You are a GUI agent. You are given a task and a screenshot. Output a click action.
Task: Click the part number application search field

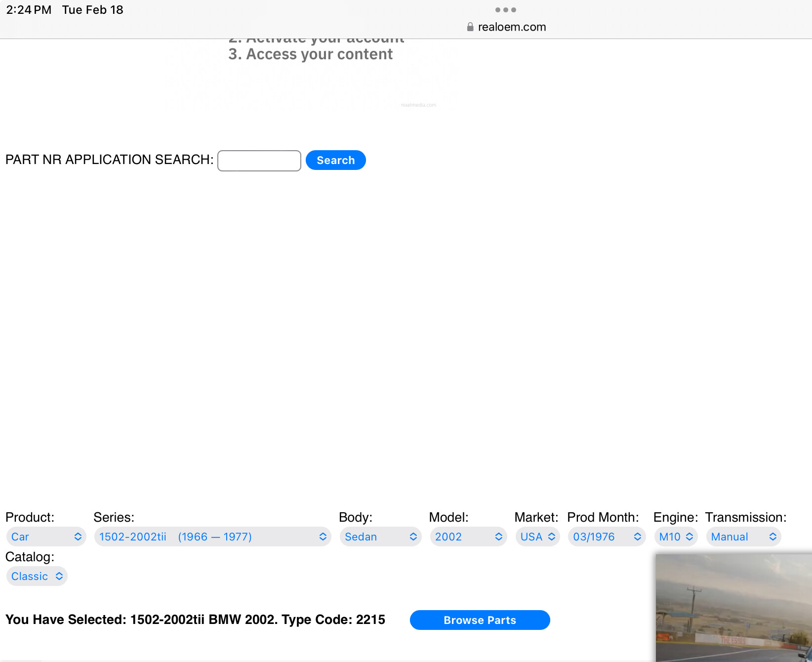tap(259, 161)
